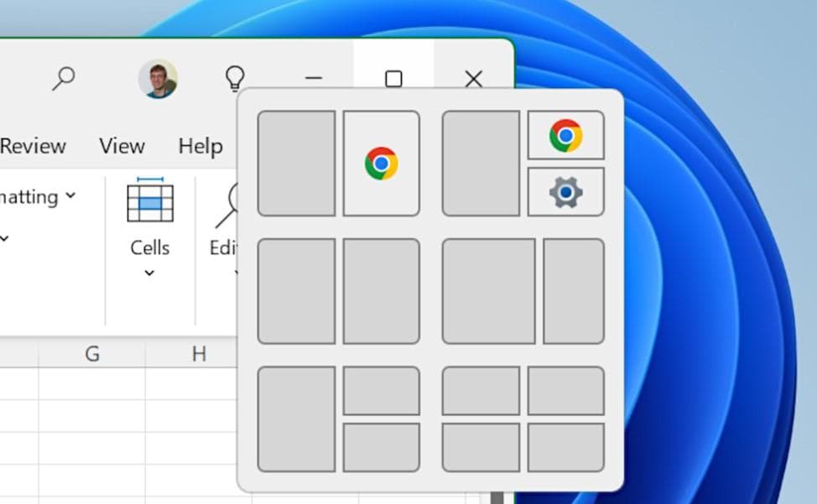Pick top-right zone in bottom-left layout
The image size is (817, 504).
click(x=382, y=391)
